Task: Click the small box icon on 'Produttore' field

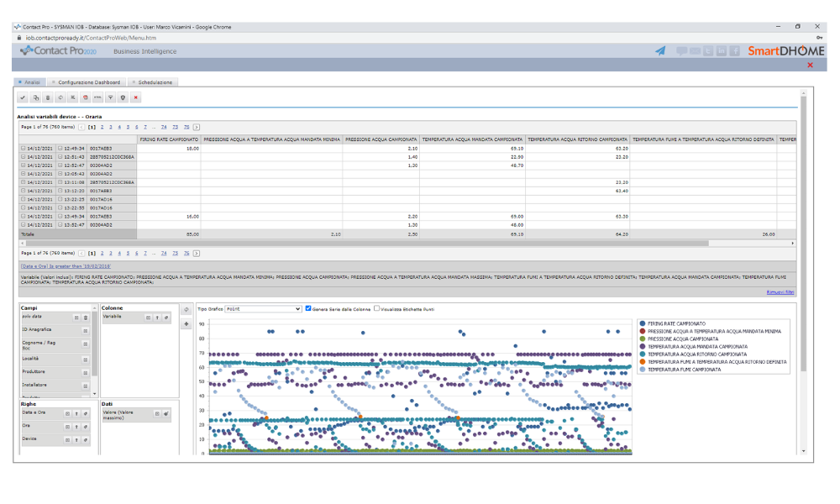Action: 85,372
